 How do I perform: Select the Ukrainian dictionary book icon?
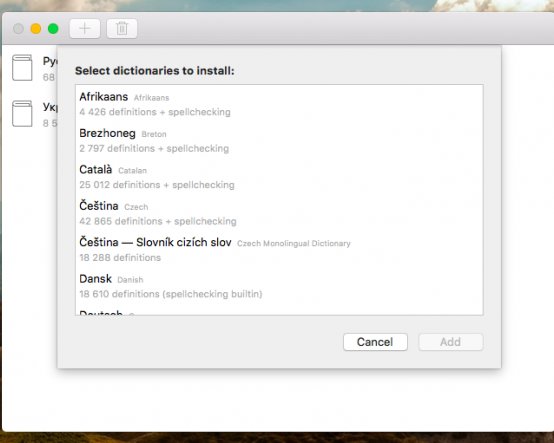click(22, 113)
